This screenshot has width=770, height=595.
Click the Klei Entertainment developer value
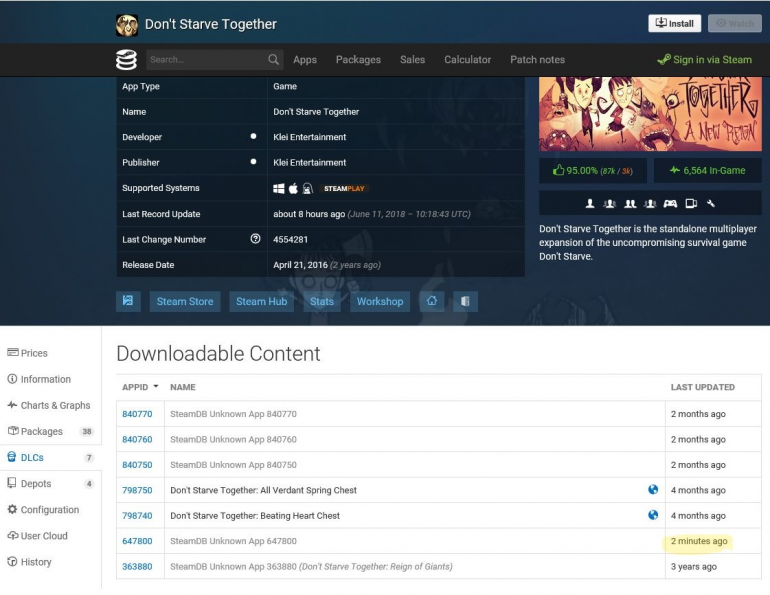[310, 137]
